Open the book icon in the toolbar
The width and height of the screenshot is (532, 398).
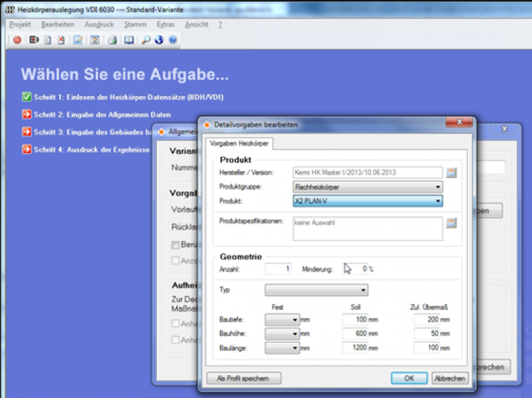click(129, 40)
